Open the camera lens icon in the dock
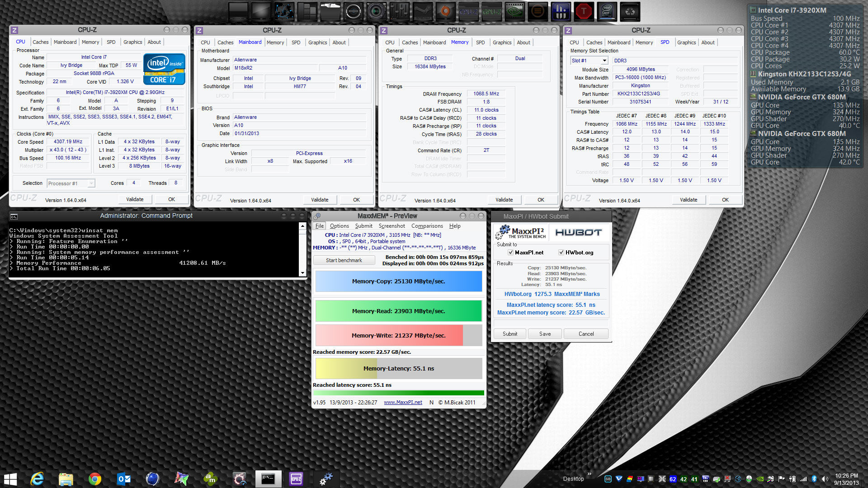Screen dimensions: 868x488 [x=376, y=12]
